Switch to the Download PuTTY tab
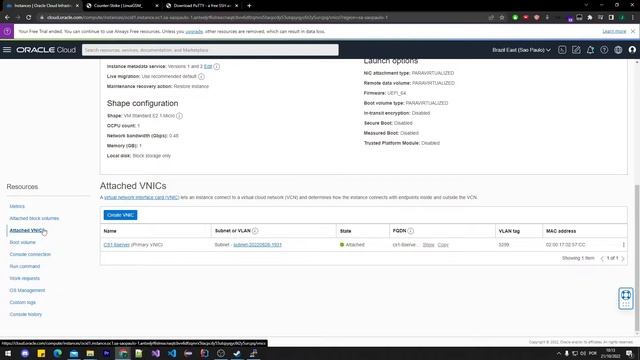 pyautogui.click(x=202, y=6)
